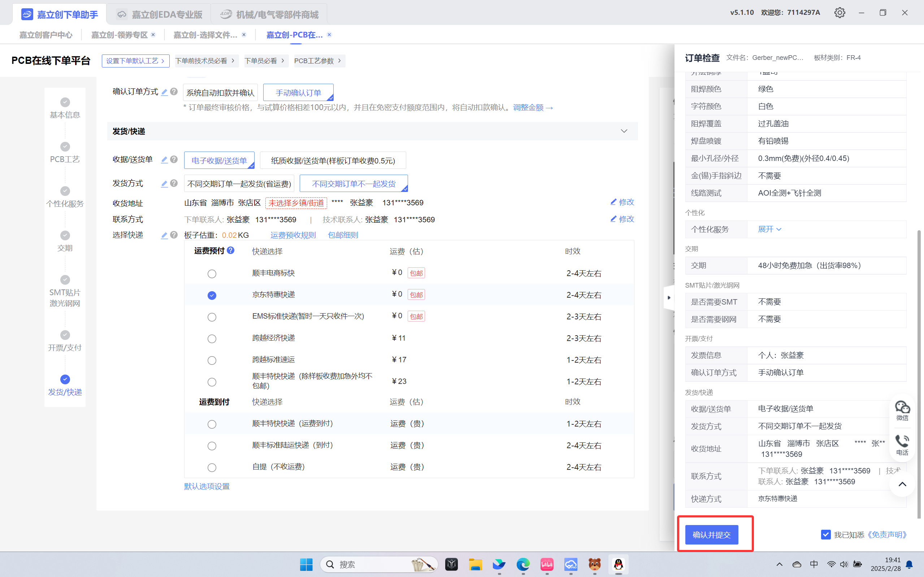Select 顺丰电商标快 radio button
Viewport: 924px width, 577px height.
point(212,274)
